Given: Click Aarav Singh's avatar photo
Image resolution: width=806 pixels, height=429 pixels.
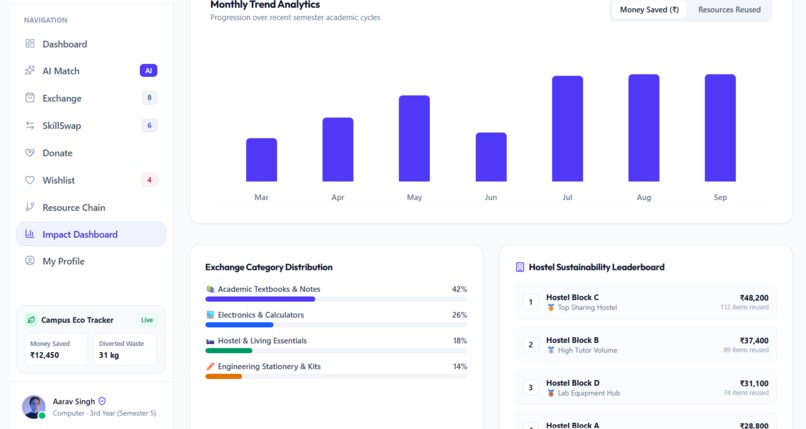Looking at the screenshot, I should [33, 407].
